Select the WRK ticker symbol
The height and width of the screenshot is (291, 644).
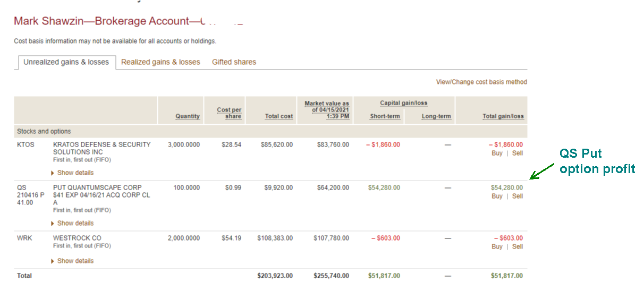(24, 238)
